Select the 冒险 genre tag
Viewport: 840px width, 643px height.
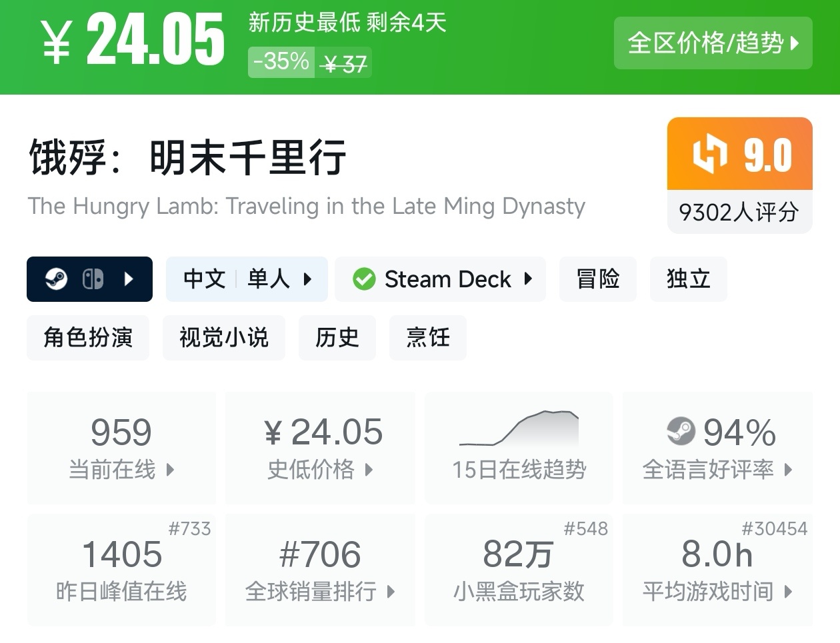(x=598, y=279)
